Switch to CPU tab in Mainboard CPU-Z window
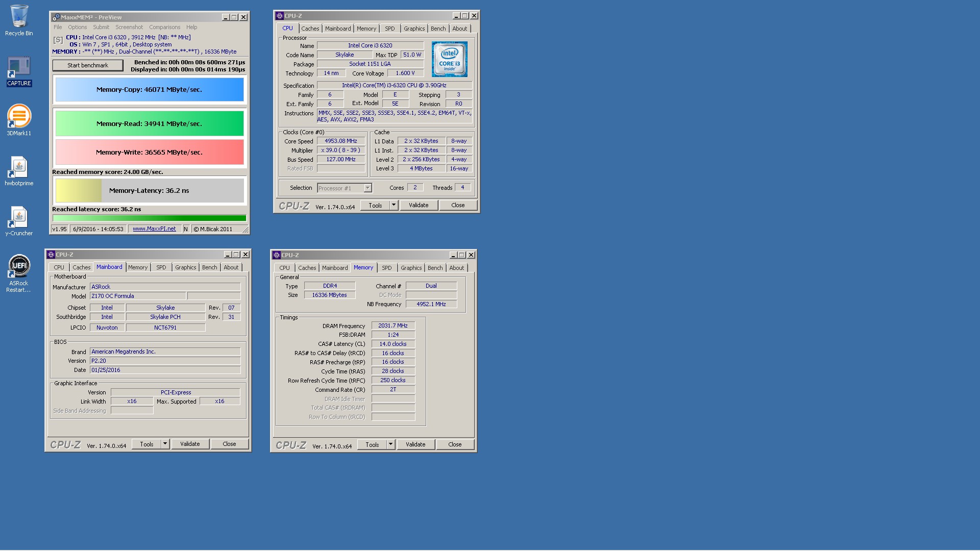The image size is (980, 551). (59, 267)
